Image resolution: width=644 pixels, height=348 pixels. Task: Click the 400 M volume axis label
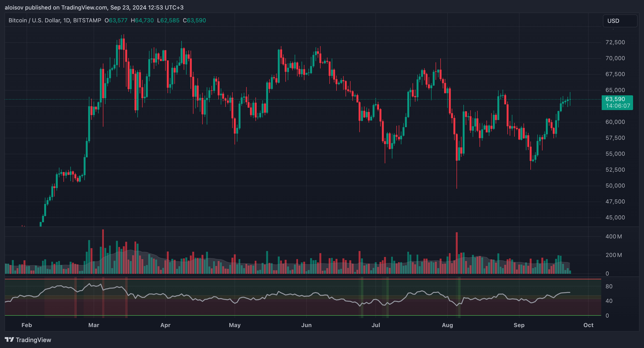click(x=613, y=237)
